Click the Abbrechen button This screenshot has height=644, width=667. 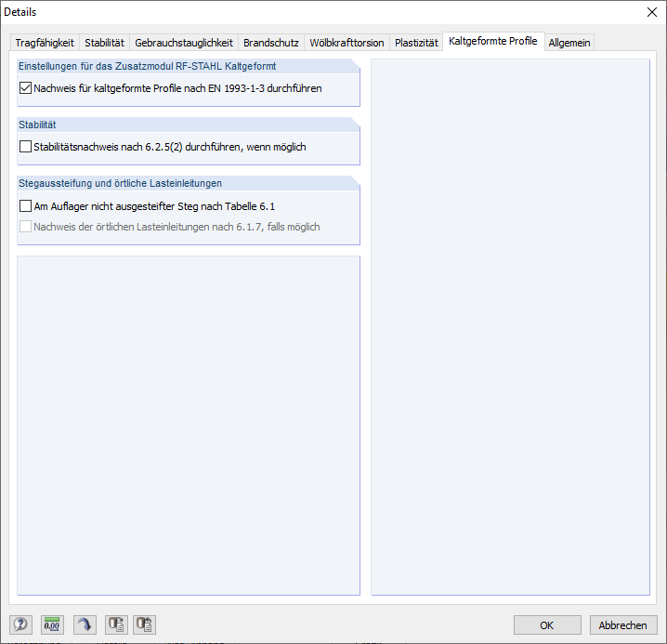click(623, 624)
